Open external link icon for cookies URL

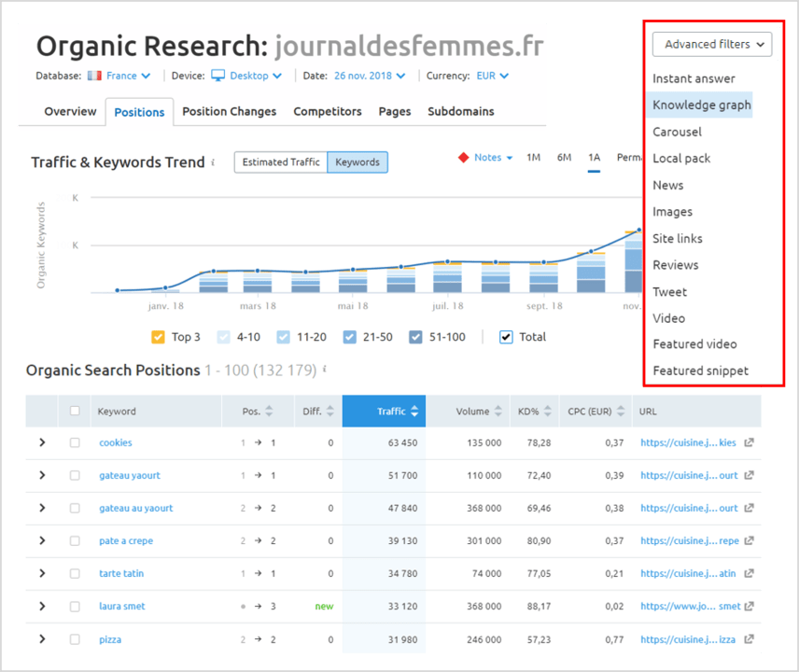(749, 442)
